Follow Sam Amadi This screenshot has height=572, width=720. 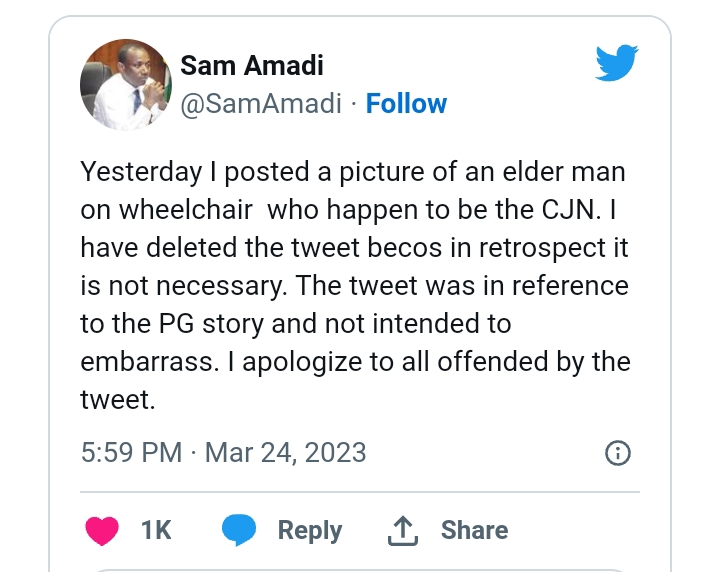coord(406,104)
